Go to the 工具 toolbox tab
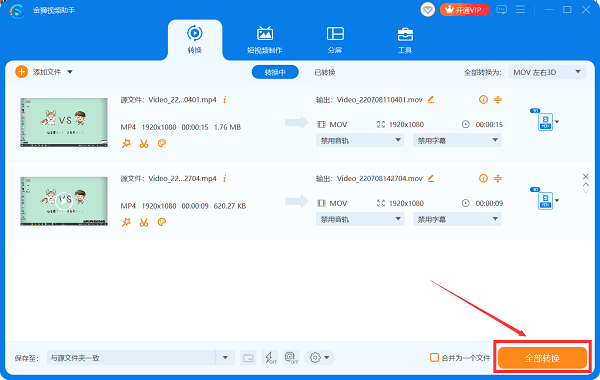600x380 pixels. point(405,40)
